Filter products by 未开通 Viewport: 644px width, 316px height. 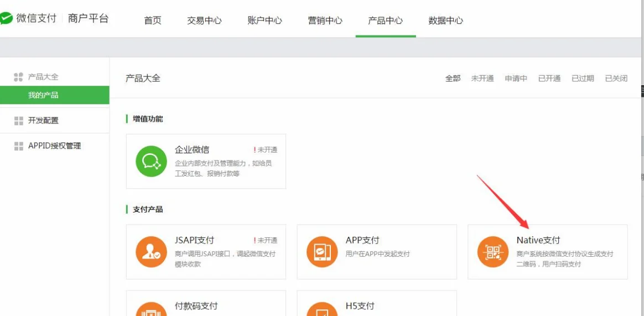(482, 79)
